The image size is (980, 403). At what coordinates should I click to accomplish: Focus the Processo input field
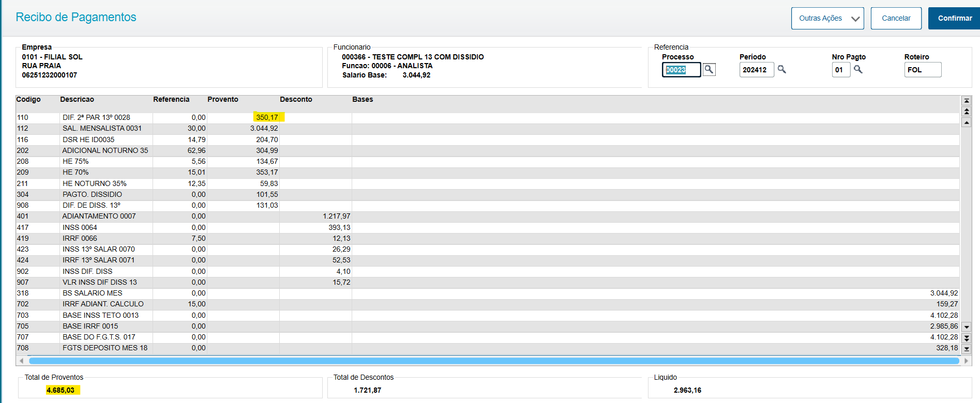click(x=682, y=70)
